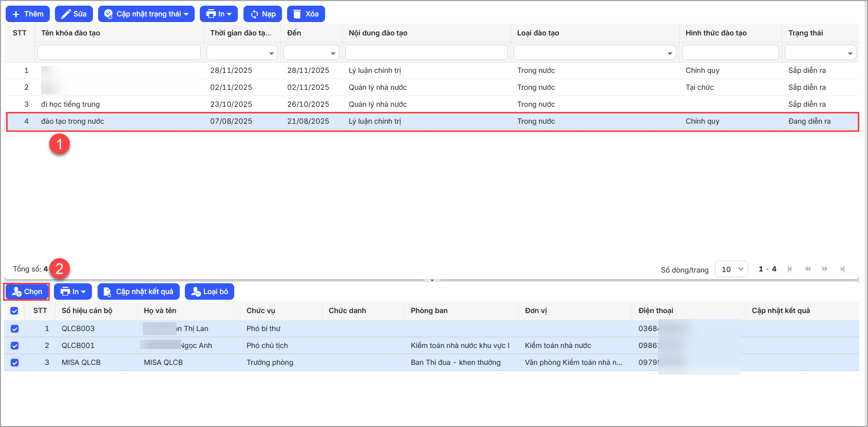Click the Thêm button with plus icon
868x427 pixels.
point(28,14)
